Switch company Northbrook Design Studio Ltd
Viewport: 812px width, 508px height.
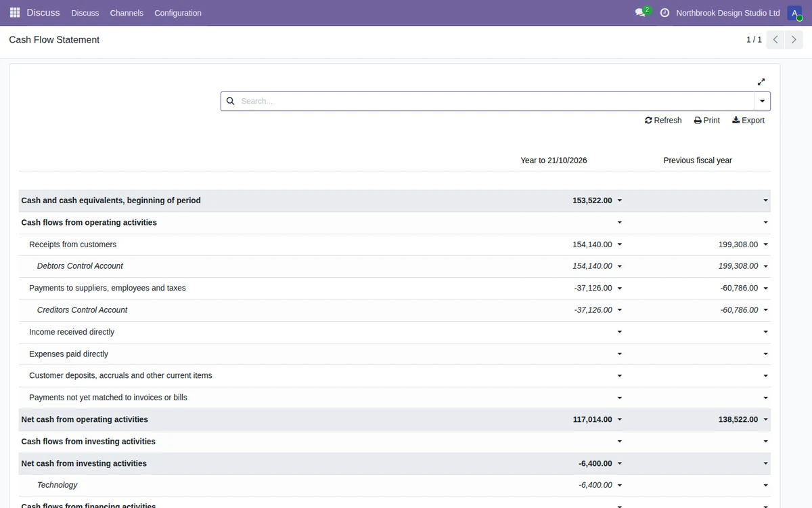728,13
